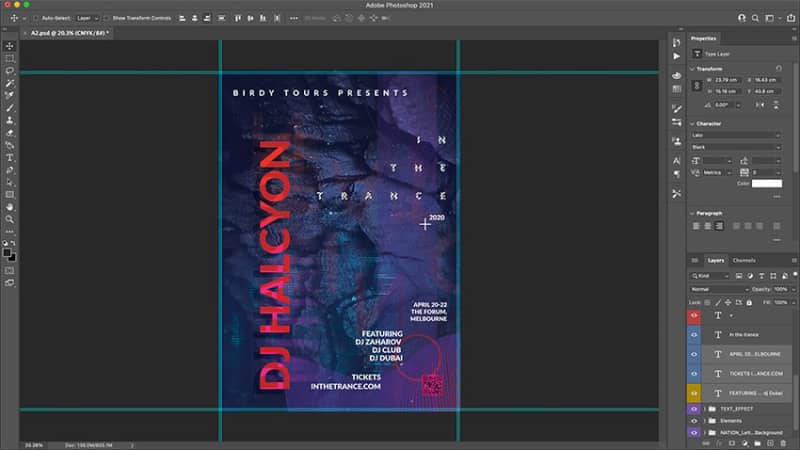
Task: Add new adjustment layer icon
Action: tap(745, 444)
